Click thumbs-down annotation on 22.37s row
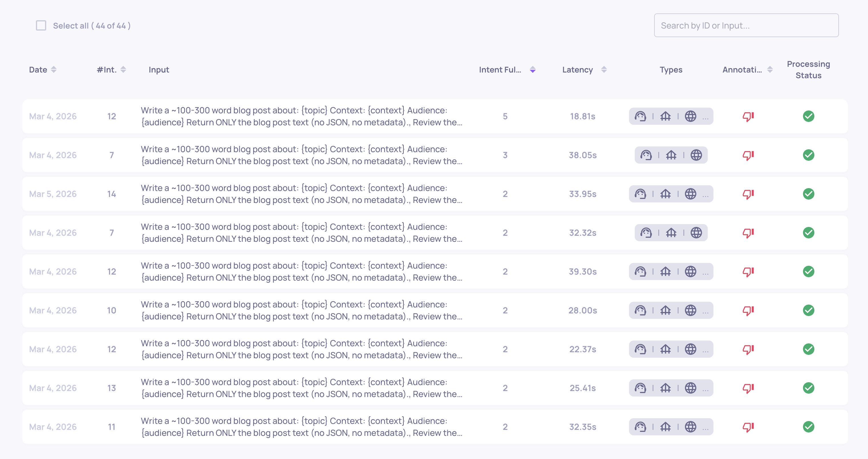The height and width of the screenshot is (459, 868). tap(748, 349)
